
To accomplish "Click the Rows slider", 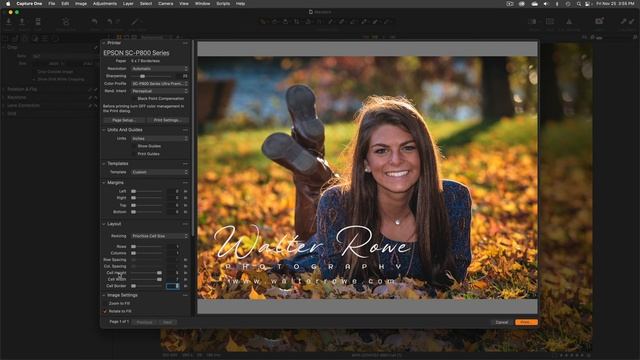I will [147, 247].
